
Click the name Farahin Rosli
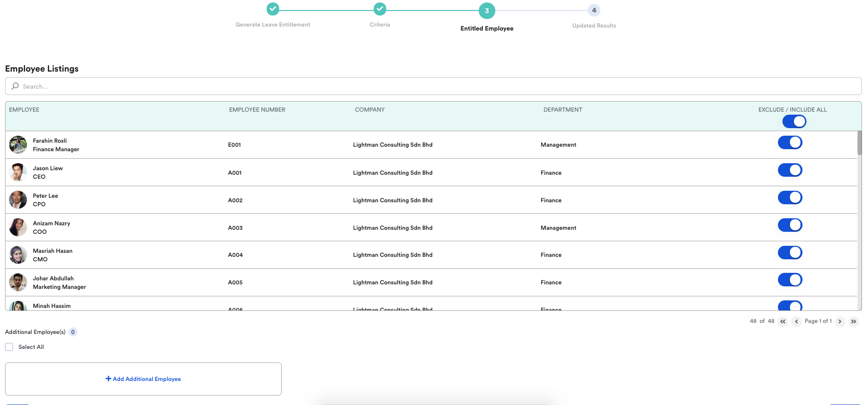pos(50,141)
